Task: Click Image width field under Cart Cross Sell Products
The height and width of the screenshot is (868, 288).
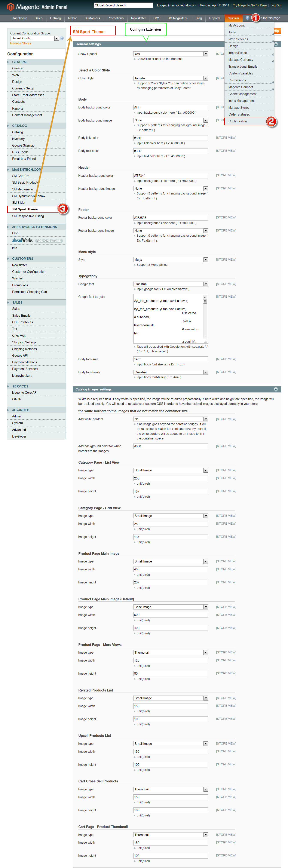Action: tap(171, 797)
